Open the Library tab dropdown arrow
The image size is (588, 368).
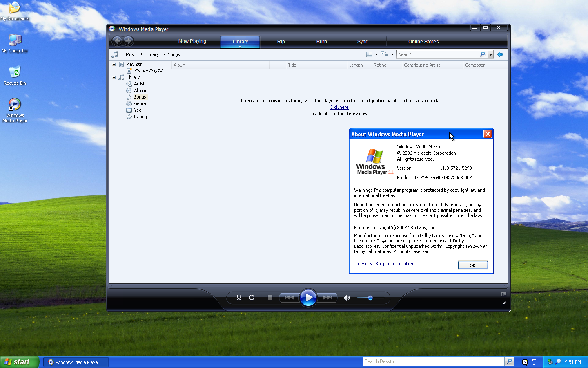pos(240,47)
